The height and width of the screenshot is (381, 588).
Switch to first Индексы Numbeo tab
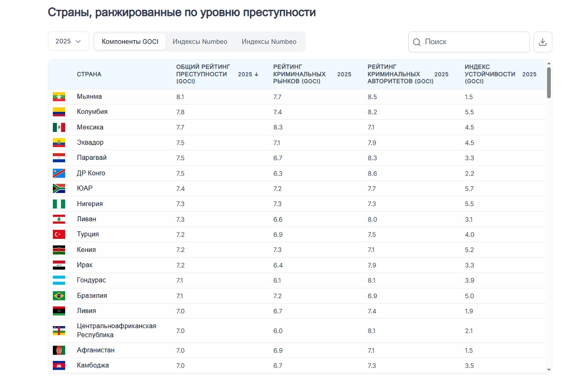pos(200,42)
